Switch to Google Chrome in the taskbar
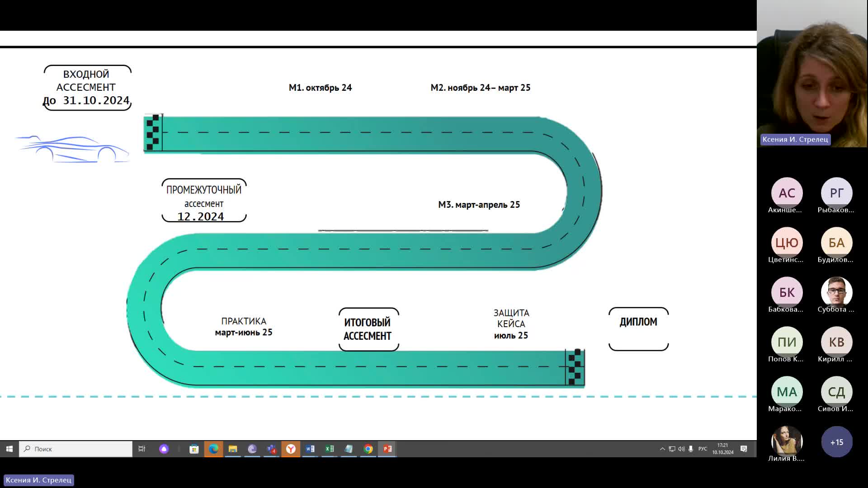The width and height of the screenshot is (868, 488). (368, 449)
